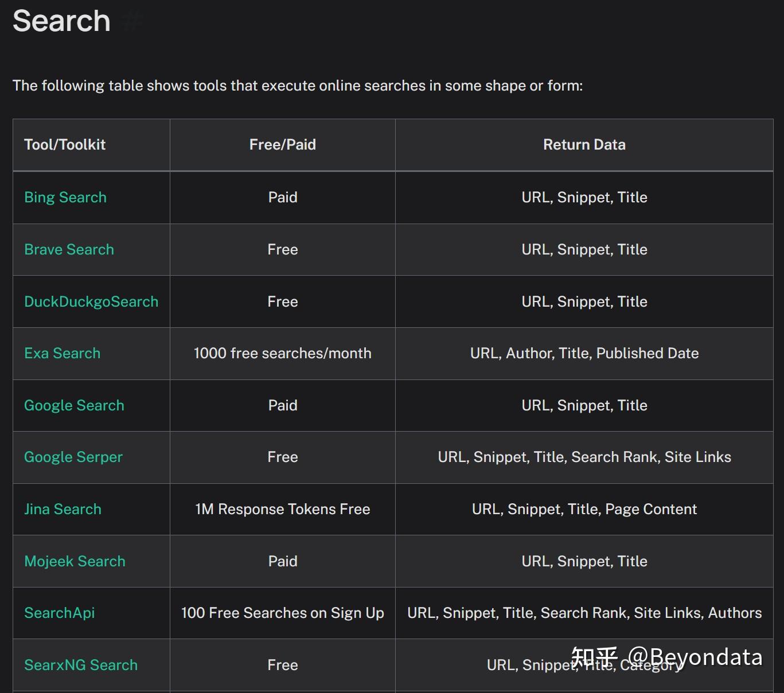Open the Google Search tool link
This screenshot has width=784, height=693.
pyautogui.click(x=74, y=405)
